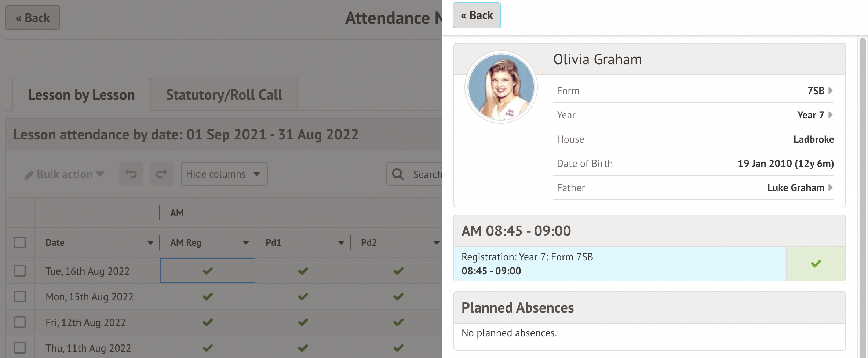Viewport: 868px width, 358px height.
Task: Click Back button in student panel
Action: click(477, 15)
